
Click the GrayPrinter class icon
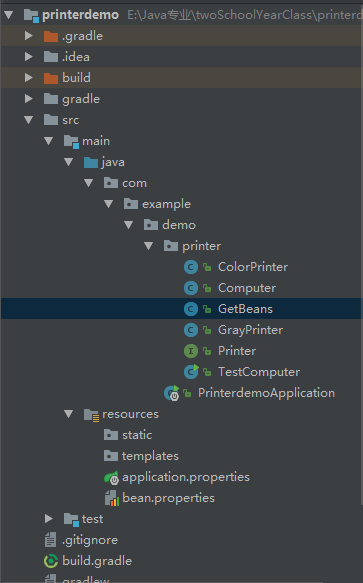point(191,330)
